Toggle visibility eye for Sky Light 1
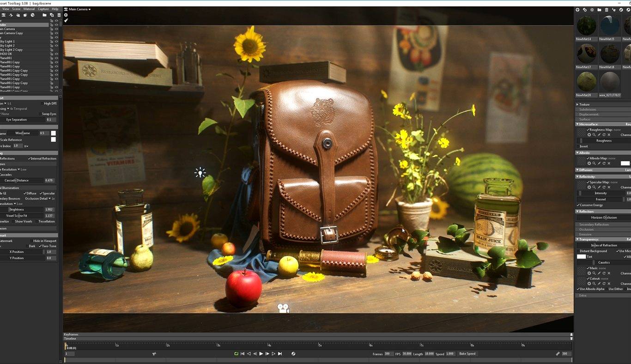This screenshot has width=631, height=364. click(56, 42)
